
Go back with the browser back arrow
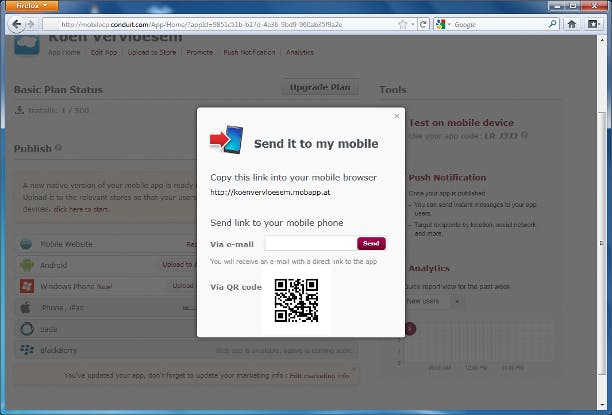tap(16, 24)
